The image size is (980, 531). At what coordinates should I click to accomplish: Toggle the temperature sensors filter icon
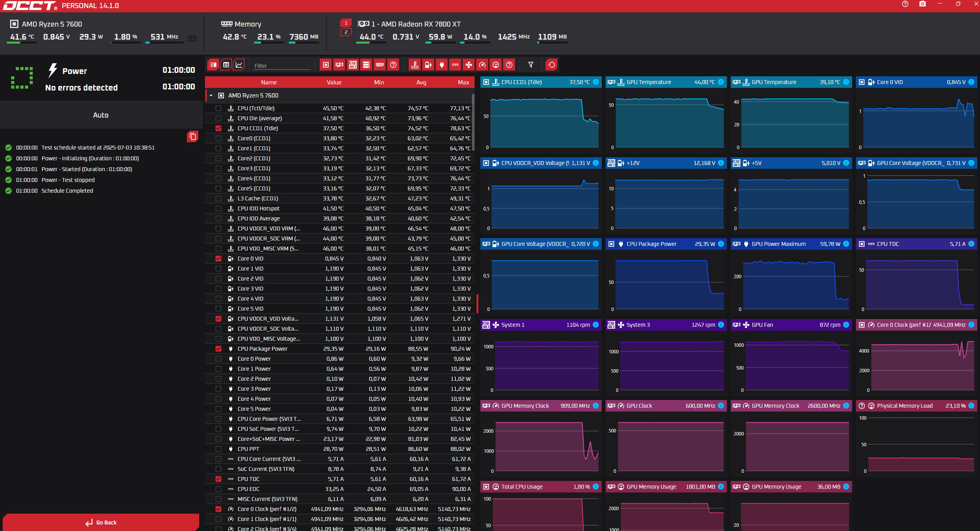pos(414,65)
